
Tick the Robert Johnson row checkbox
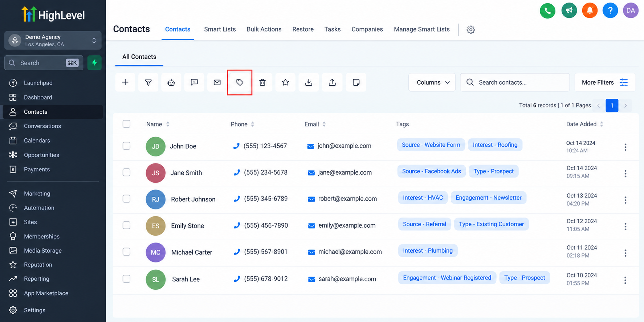click(x=126, y=199)
